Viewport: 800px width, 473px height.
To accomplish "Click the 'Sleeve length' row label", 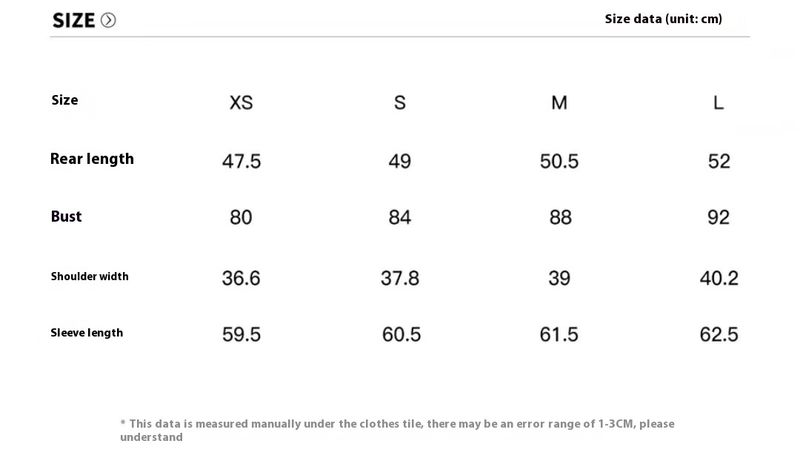I will pyautogui.click(x=87, y=333).
